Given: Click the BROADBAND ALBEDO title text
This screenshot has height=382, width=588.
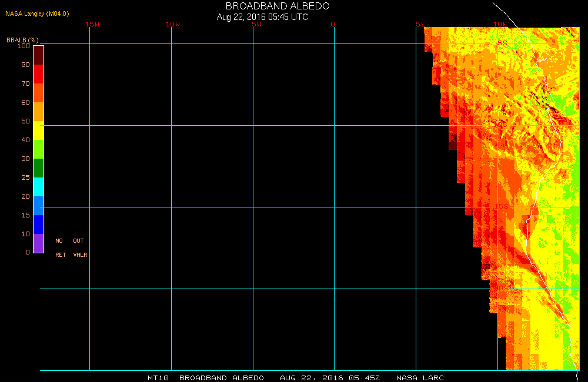Looking at the screenshot, I should [278, 6].
